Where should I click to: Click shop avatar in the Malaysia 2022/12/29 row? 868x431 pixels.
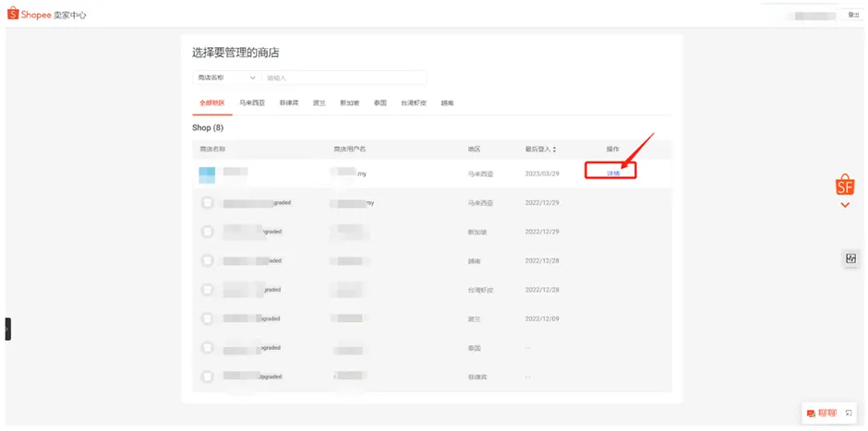208,203
